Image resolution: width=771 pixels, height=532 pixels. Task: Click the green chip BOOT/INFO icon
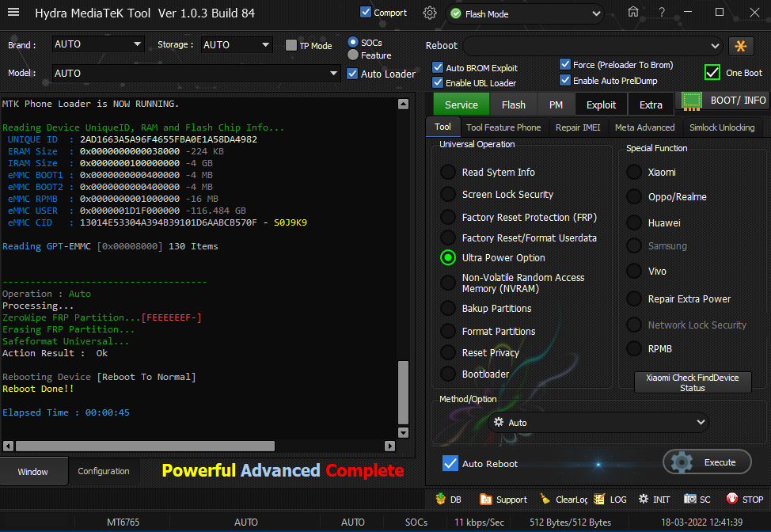[x=692, y=101]
